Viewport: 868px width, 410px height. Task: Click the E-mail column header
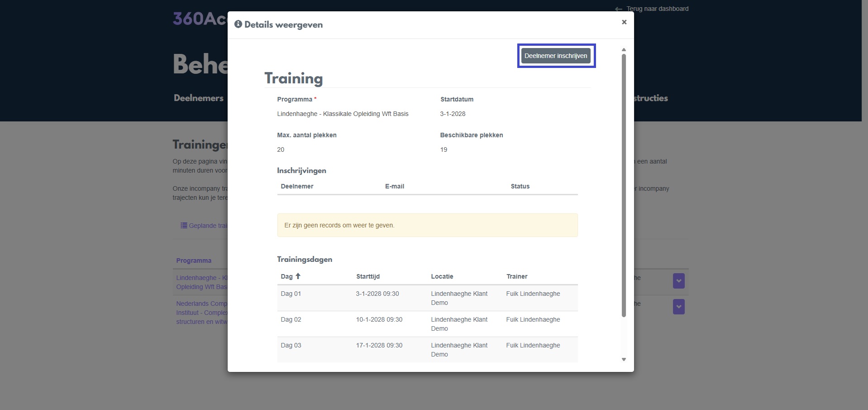(x=395, y=186)
